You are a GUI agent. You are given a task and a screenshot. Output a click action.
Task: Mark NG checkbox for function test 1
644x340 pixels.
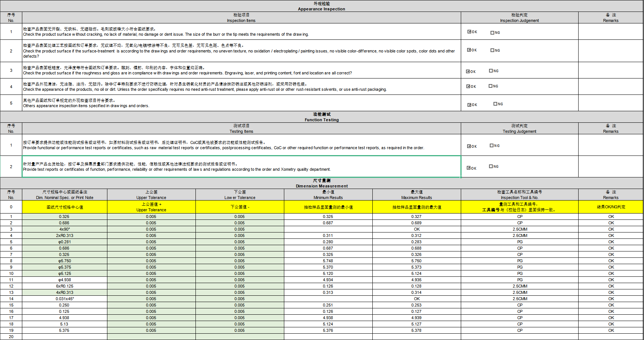tap(492, 145)
